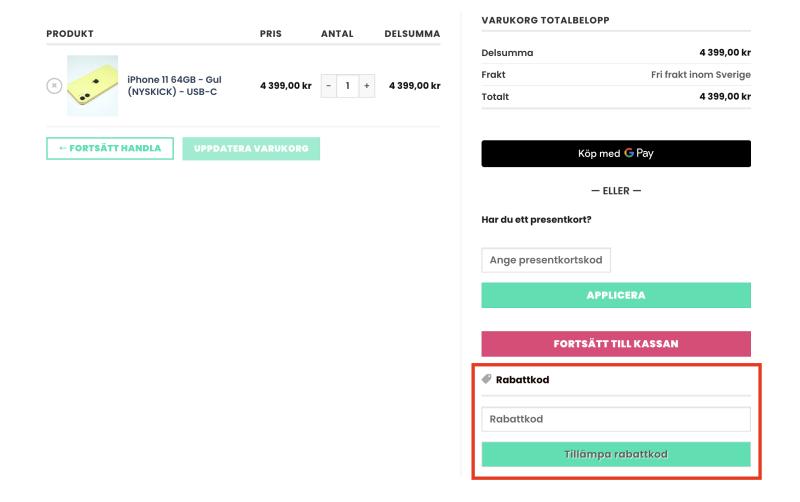
Task: Click the Google G logo icon
Action: [629, 153]
